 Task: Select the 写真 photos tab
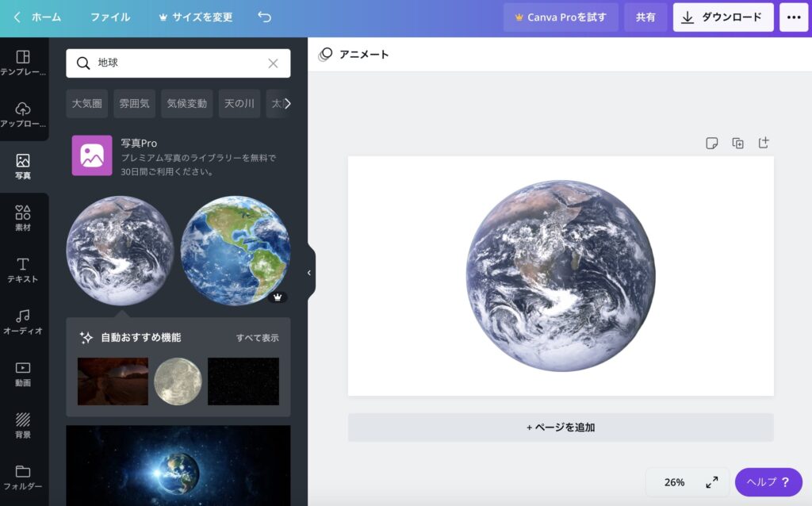[23, 167]
